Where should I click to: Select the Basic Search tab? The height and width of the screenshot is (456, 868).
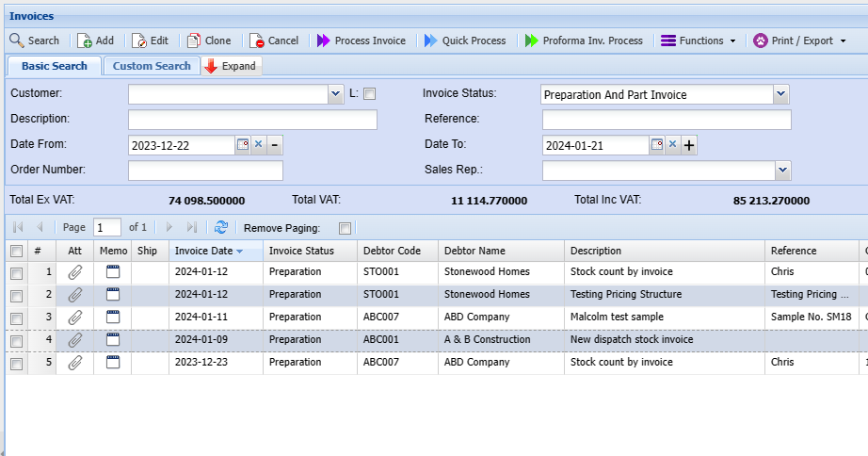pos(54,66)
